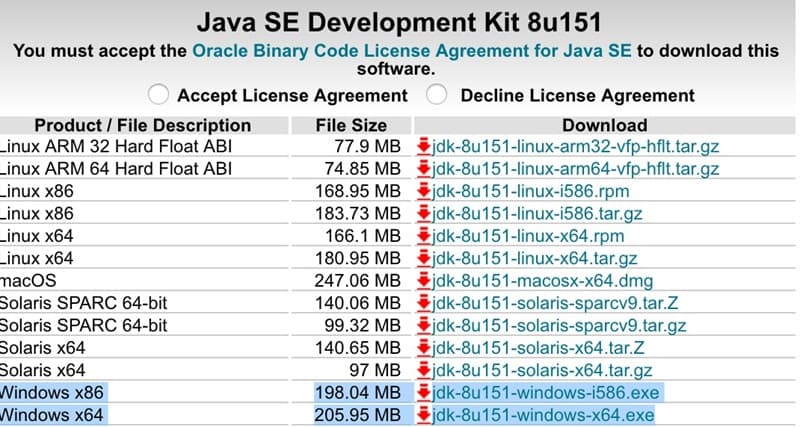Download jdk-8u151-linux-x64.rpm
The image size is (800, 427).
point(528,236)
